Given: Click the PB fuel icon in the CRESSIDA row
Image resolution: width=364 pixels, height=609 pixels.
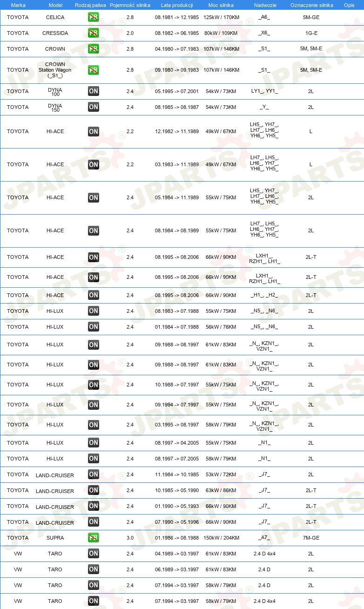Looking at the screenshot, I should click(94, 33).
